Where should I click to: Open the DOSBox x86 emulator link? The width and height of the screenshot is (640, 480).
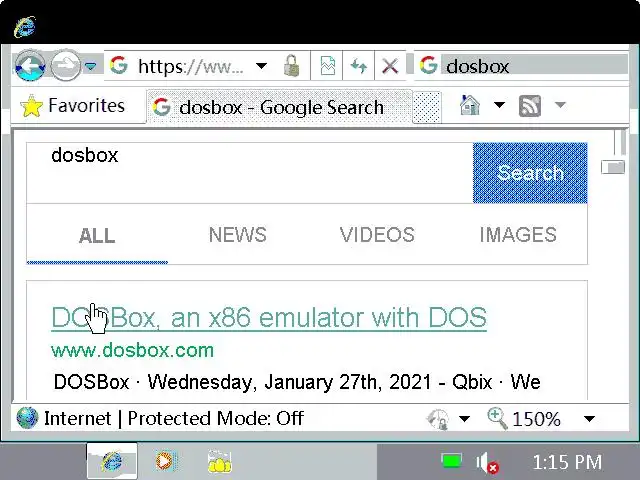[x=269, y=318]
